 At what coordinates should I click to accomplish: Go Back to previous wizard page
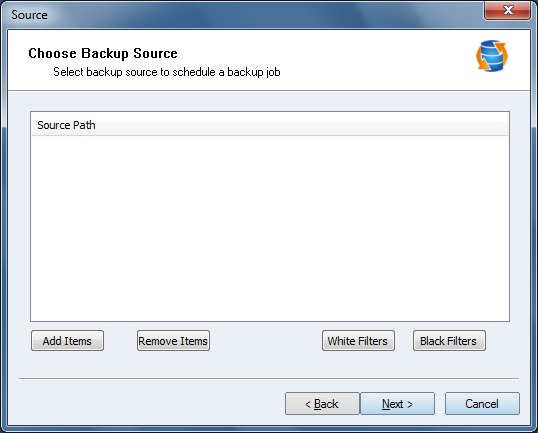322,403
